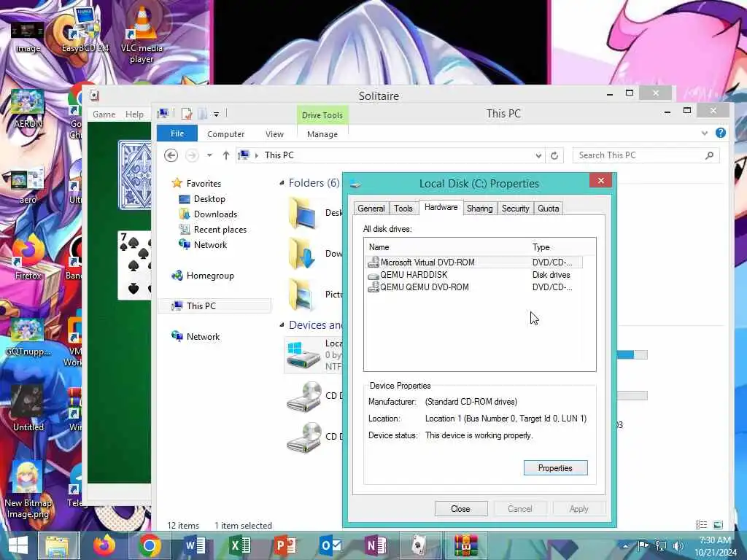Click the Close button in Properties dialog
This screenshot has height=560, width=747.
(461, 508)
